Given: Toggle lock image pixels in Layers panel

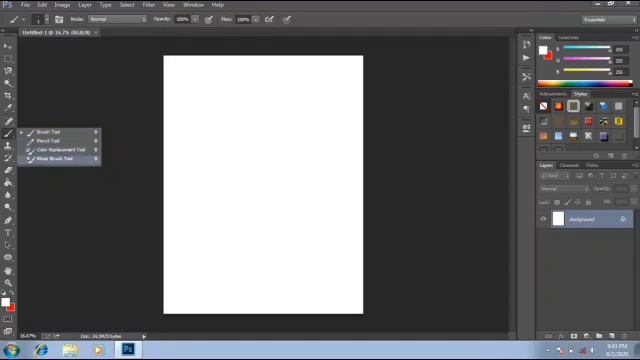Looking at the screenshot, I should coord(568,202).
